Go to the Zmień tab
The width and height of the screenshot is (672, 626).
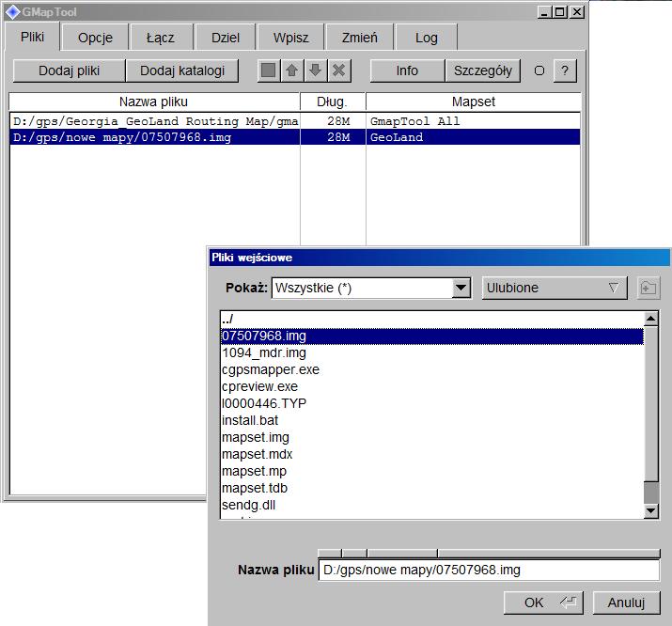click(x=360, y=38)
